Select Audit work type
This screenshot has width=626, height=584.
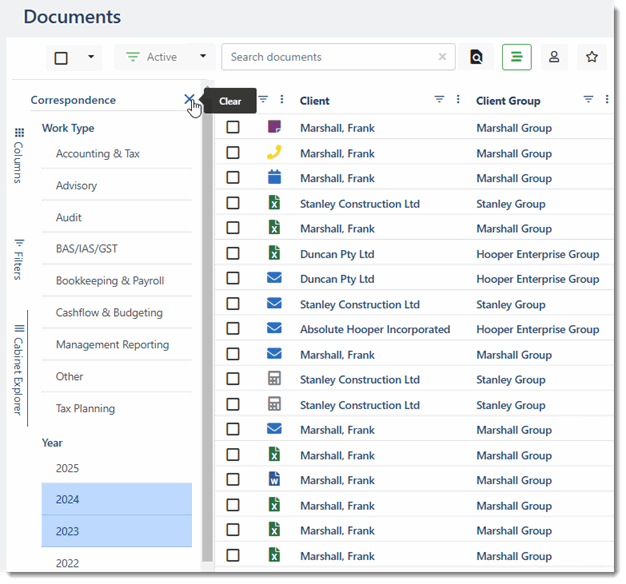(117, 218)
